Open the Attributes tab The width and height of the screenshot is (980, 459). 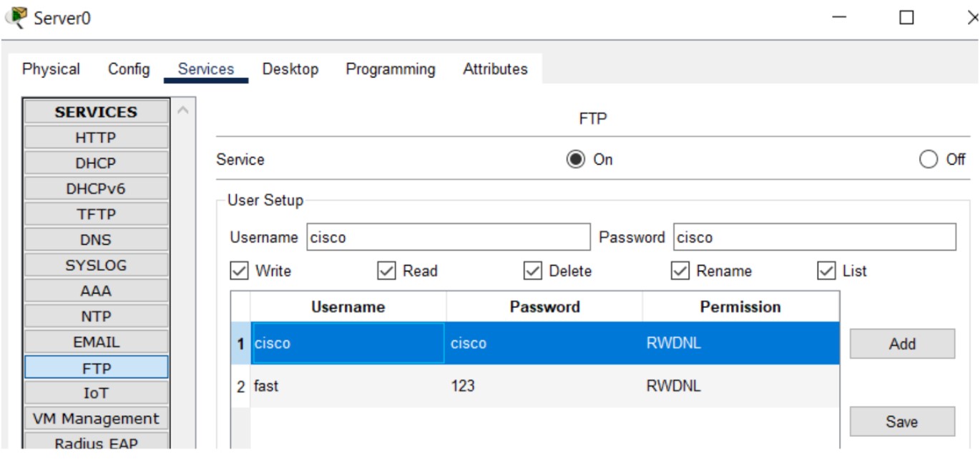click(494, 69)
